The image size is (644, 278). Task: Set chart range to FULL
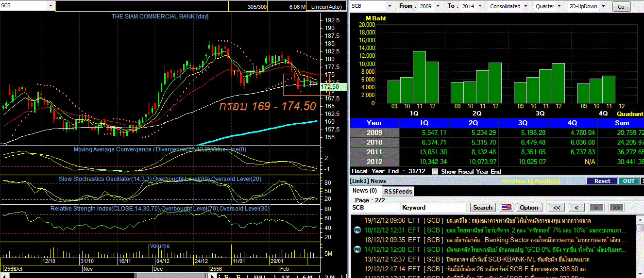click(260, 276)
